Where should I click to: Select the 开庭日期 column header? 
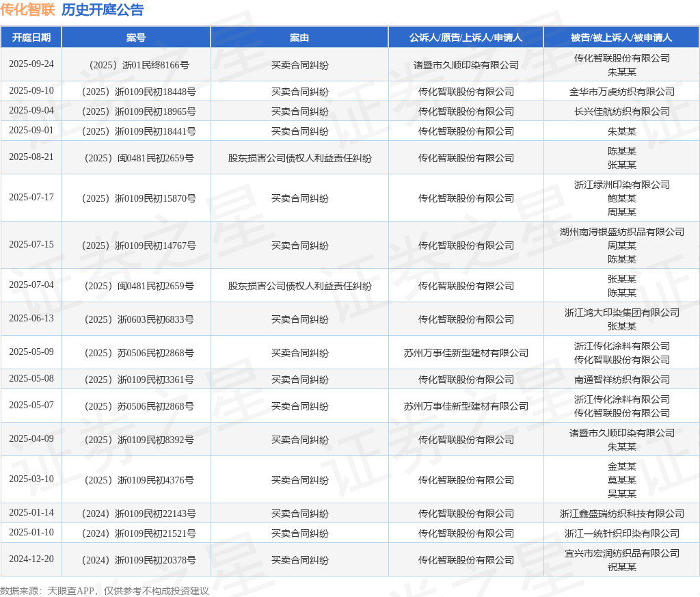(31, 38)
